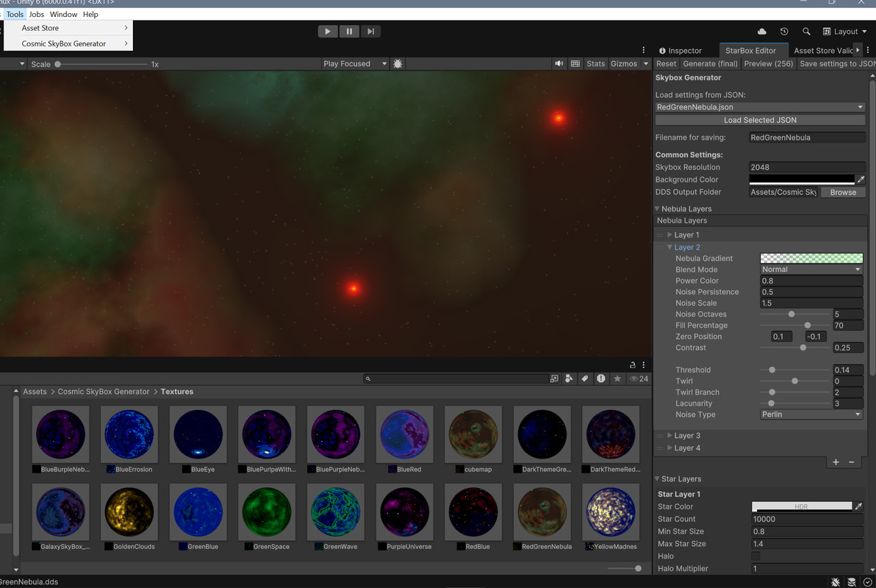Expand Layer 1 in Nebula Layers
Screen dimensions: 876x588
click(669, 234)
